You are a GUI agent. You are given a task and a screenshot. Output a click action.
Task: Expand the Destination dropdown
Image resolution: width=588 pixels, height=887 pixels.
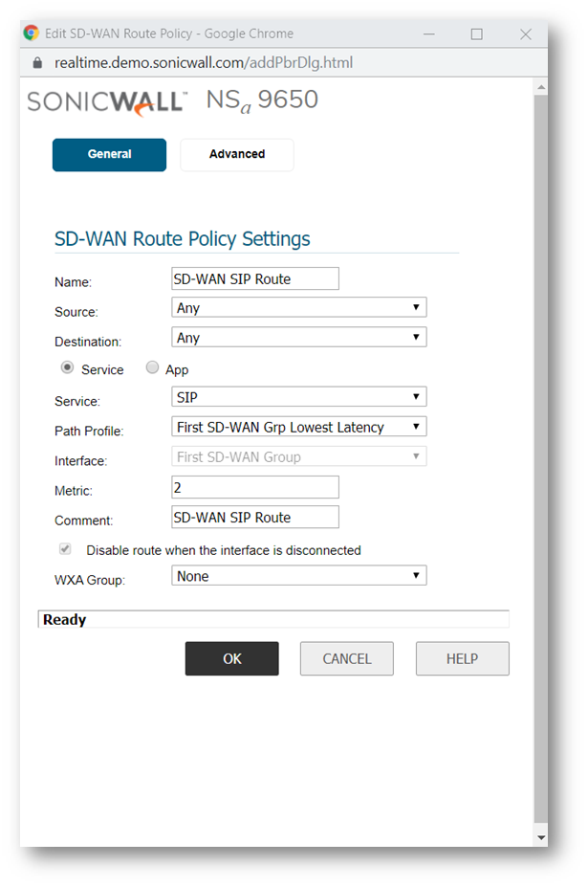coord(298,338)
